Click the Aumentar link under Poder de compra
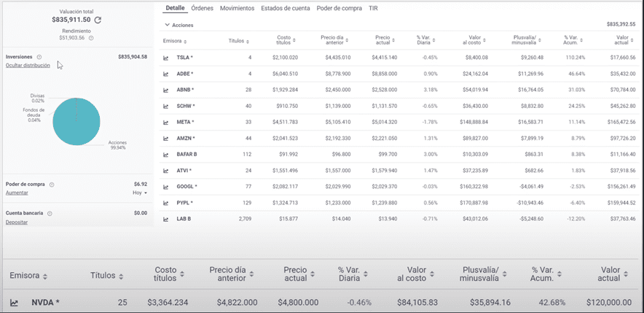 click(17, 193)
